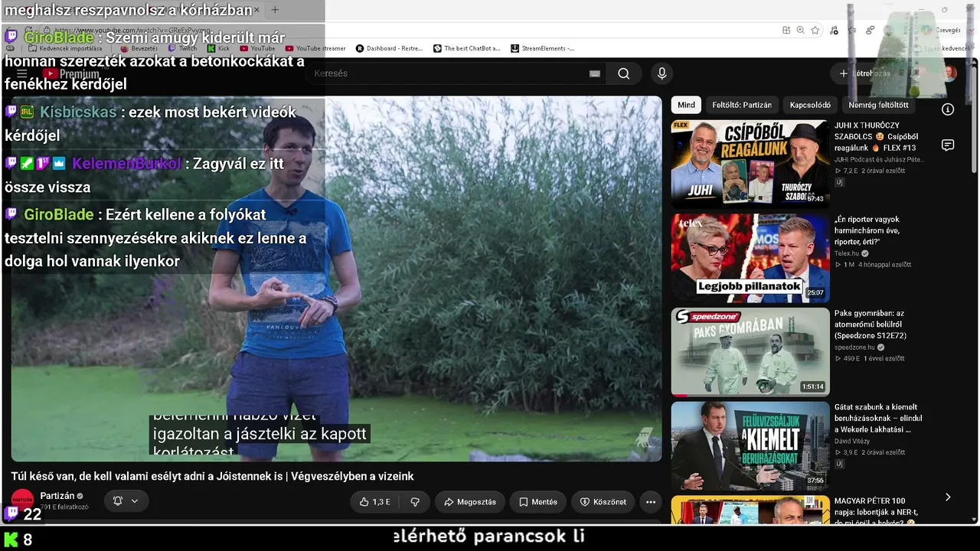The width and height of the screenshot is (980, 551).
Task: Open the comments panel icon on the right
Action: [948, 145]
